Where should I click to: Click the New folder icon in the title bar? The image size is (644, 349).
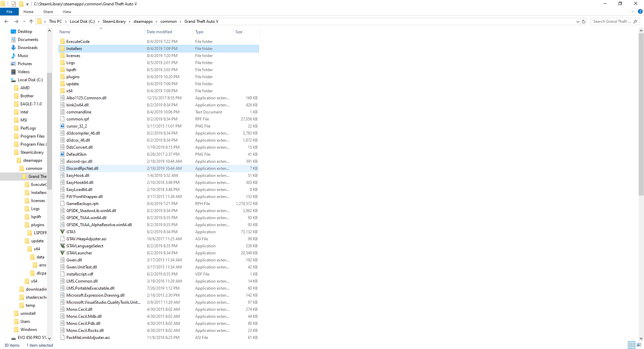[21, 4]
